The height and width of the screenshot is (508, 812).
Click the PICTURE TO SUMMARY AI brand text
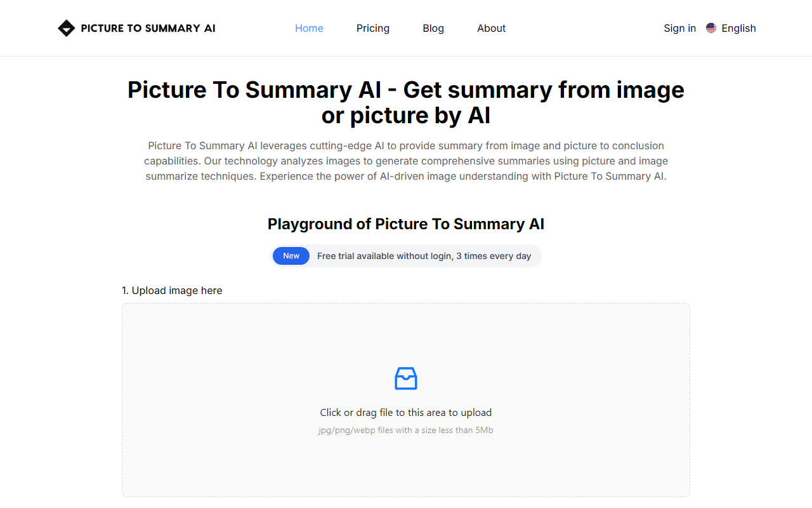148,28
